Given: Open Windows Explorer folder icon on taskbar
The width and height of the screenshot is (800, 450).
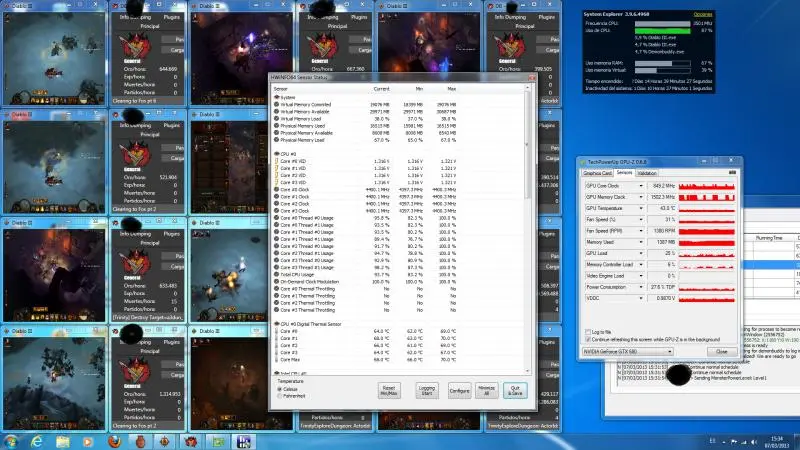Looking at the screenshot, I should click(x=63, y=442).
